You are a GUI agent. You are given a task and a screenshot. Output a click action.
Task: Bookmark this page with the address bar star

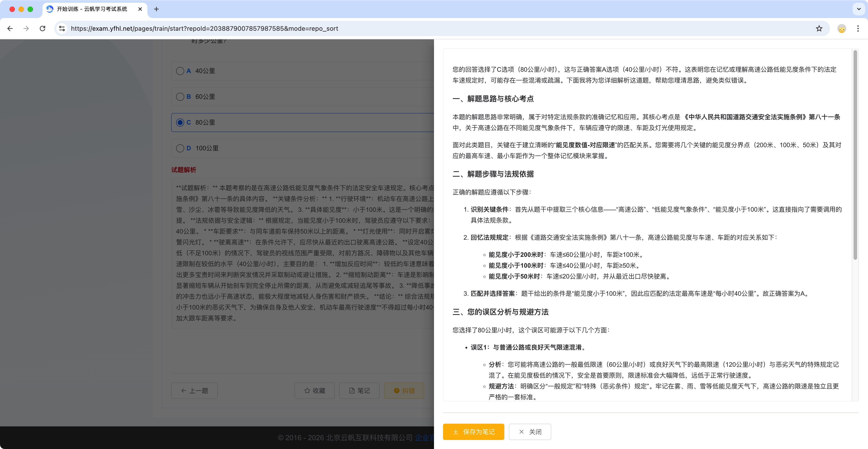pos(819,28)
